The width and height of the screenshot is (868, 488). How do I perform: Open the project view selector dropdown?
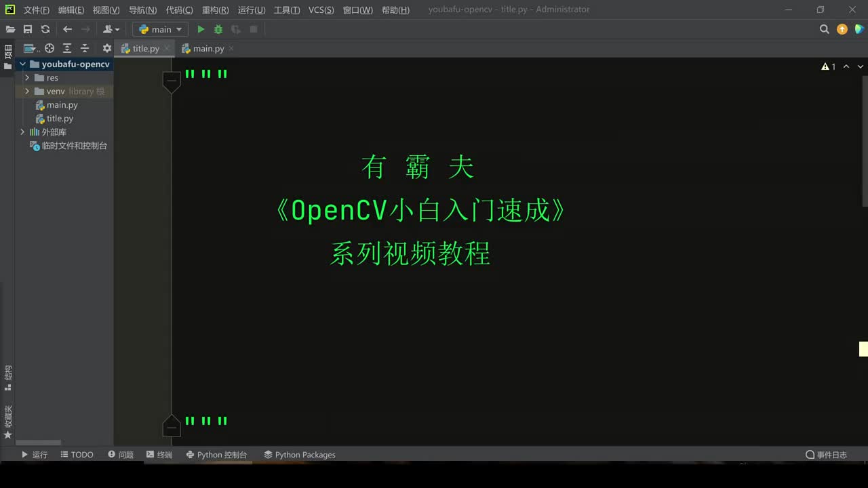click(x=32, y=48)
